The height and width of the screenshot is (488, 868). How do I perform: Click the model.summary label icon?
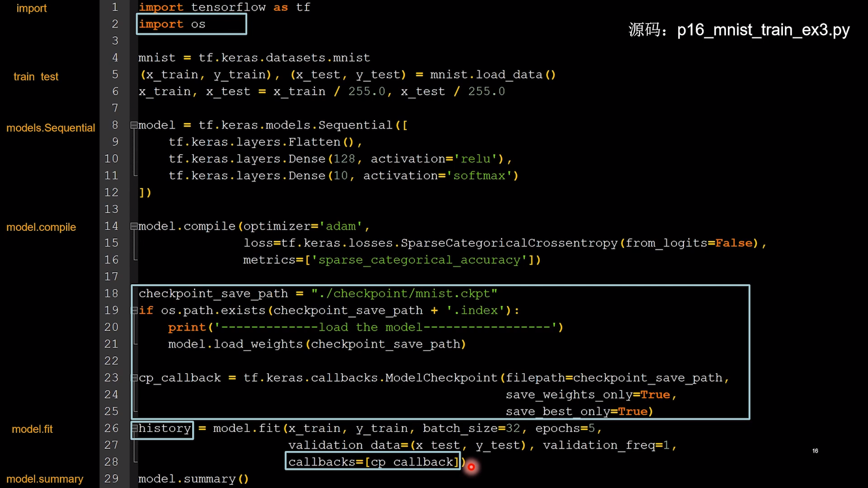45,479
